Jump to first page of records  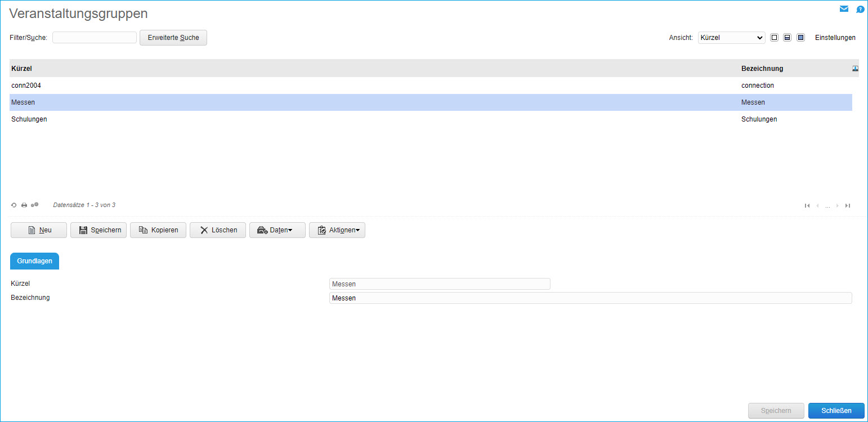[807, 206]
